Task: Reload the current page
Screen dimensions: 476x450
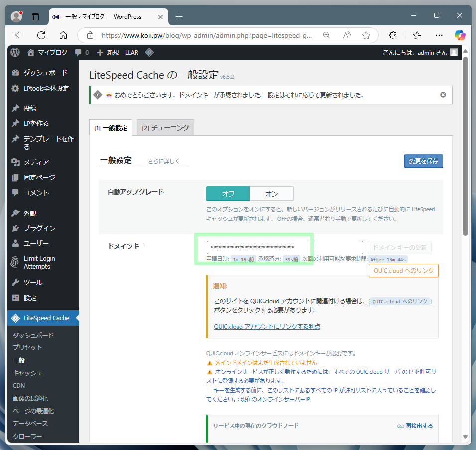Action: [41, 35]
